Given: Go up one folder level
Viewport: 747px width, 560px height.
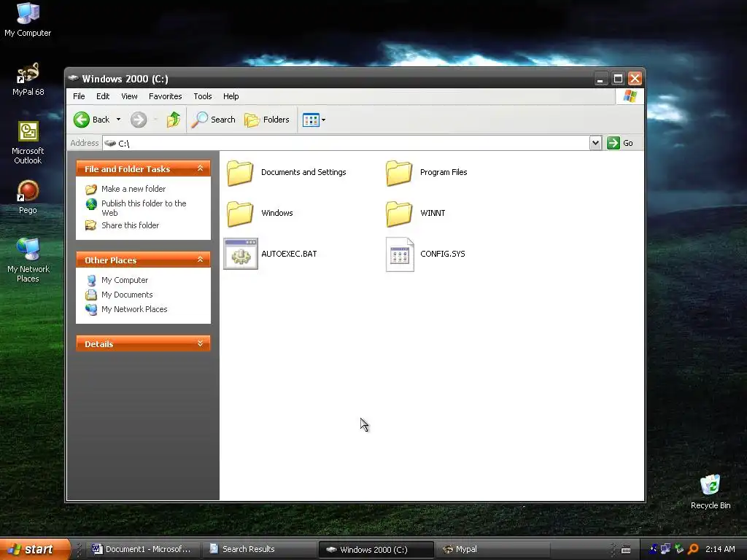Looking at the screenshot, I should pyautogui.click(x=174, y=120).
